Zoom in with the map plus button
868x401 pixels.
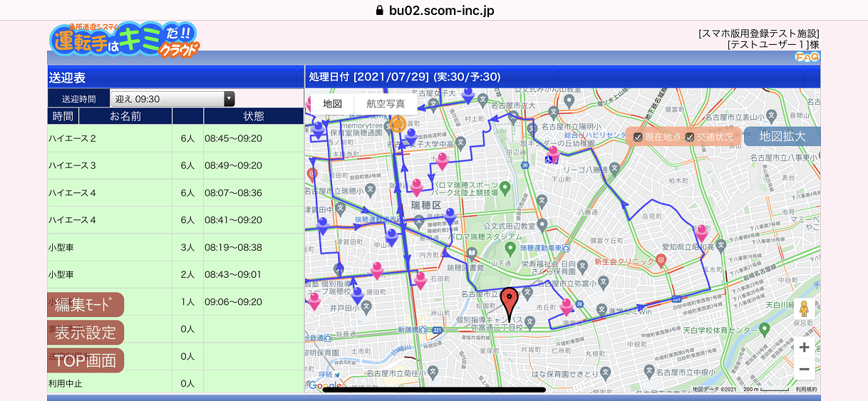(804, 348)
